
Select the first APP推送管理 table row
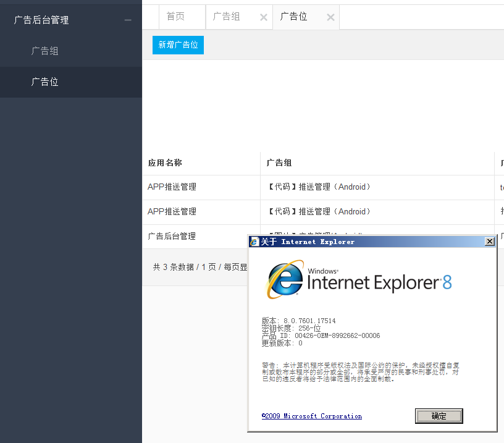[x=172, y=187]
